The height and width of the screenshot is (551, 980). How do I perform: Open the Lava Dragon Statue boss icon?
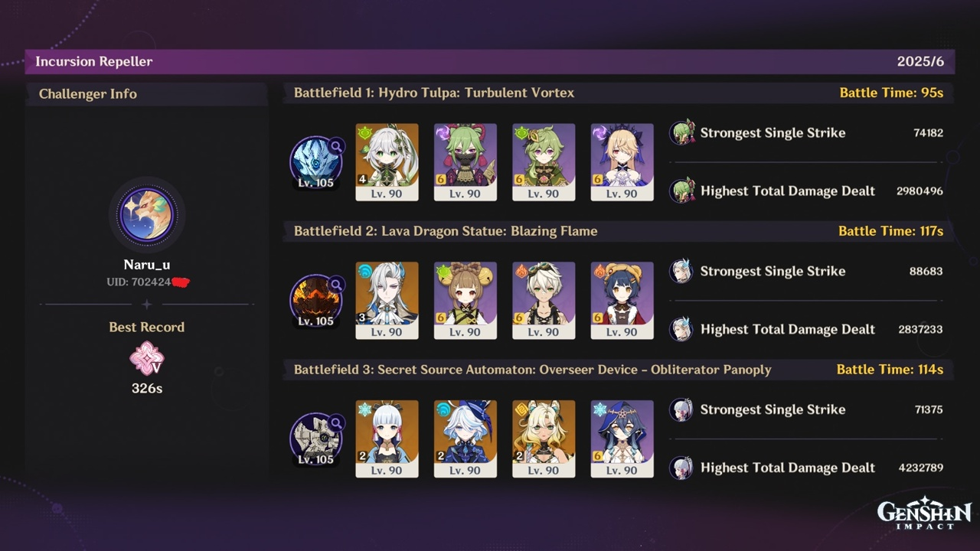coord(315,301)
